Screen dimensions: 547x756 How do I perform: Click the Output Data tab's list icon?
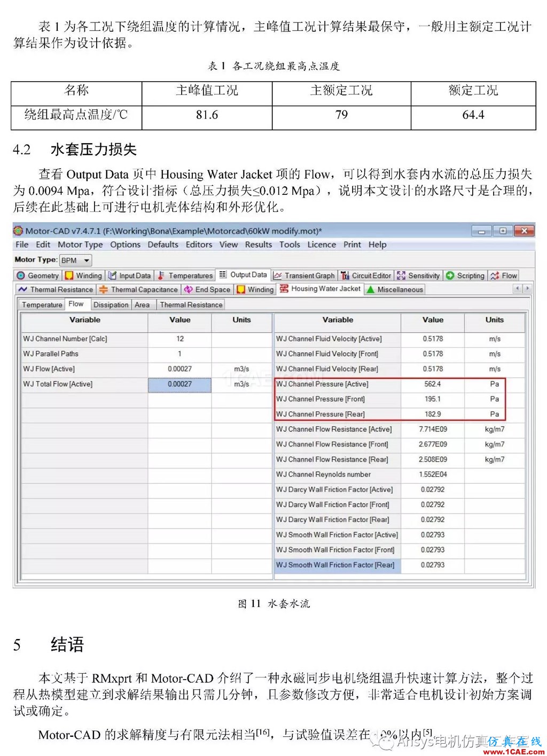coord(223,274)
